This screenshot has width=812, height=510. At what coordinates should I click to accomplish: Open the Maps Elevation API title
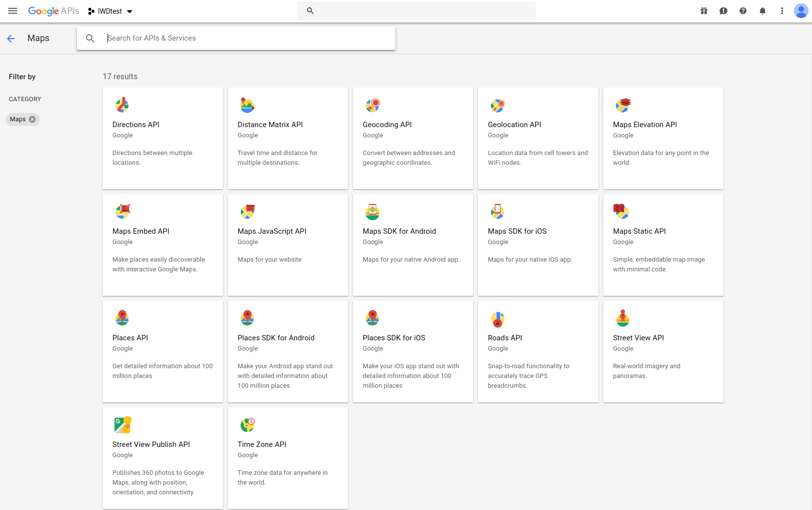tap(645, 125)
